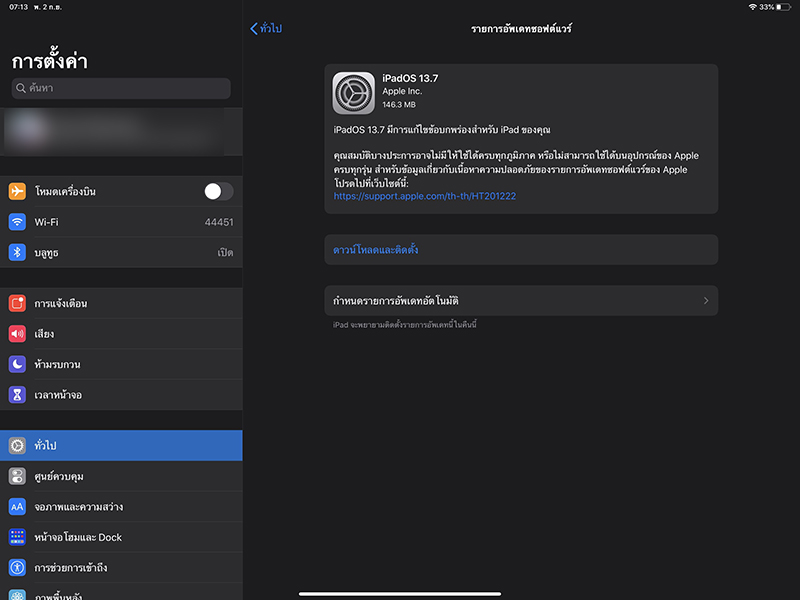Viewport: 800px width, 600px height.
Task: Tap the sound (เสียง) speaker icon
Action: coord(17,334)
